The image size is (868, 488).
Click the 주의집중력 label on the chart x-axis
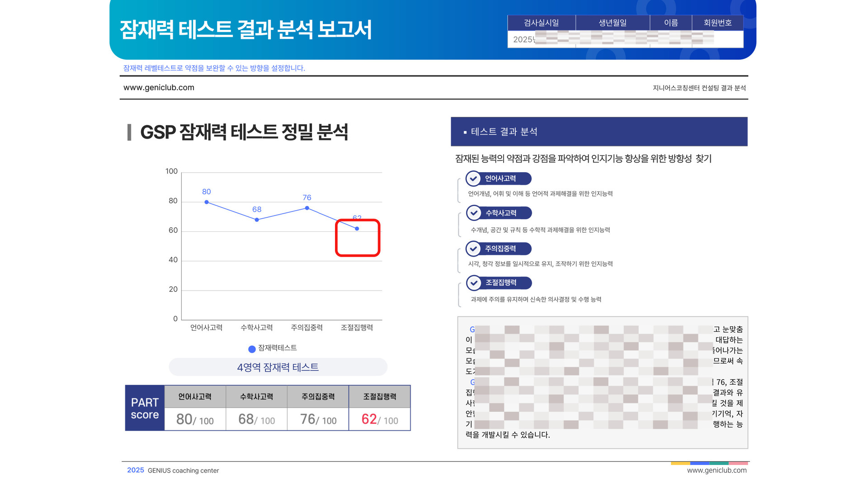coord(307,328)
